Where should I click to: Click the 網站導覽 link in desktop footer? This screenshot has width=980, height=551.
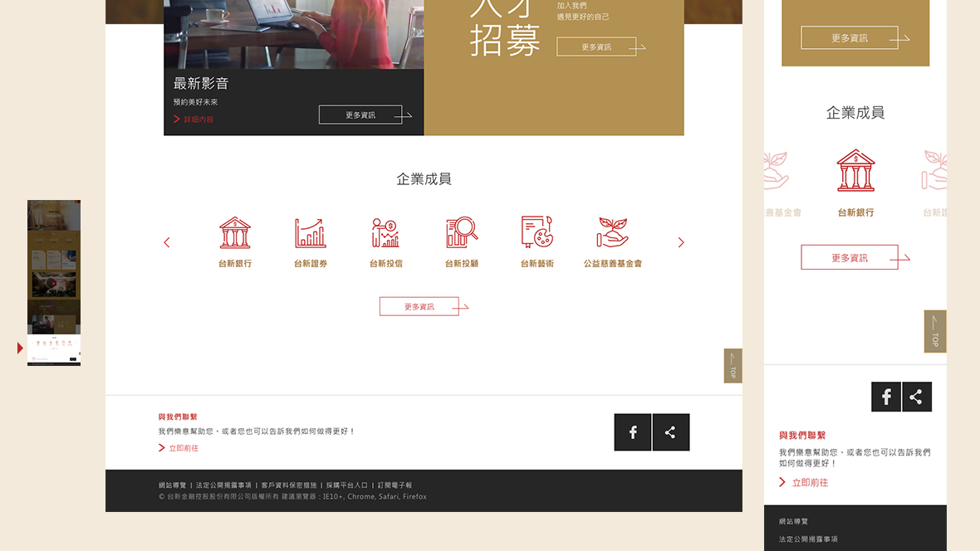[173, 485]
